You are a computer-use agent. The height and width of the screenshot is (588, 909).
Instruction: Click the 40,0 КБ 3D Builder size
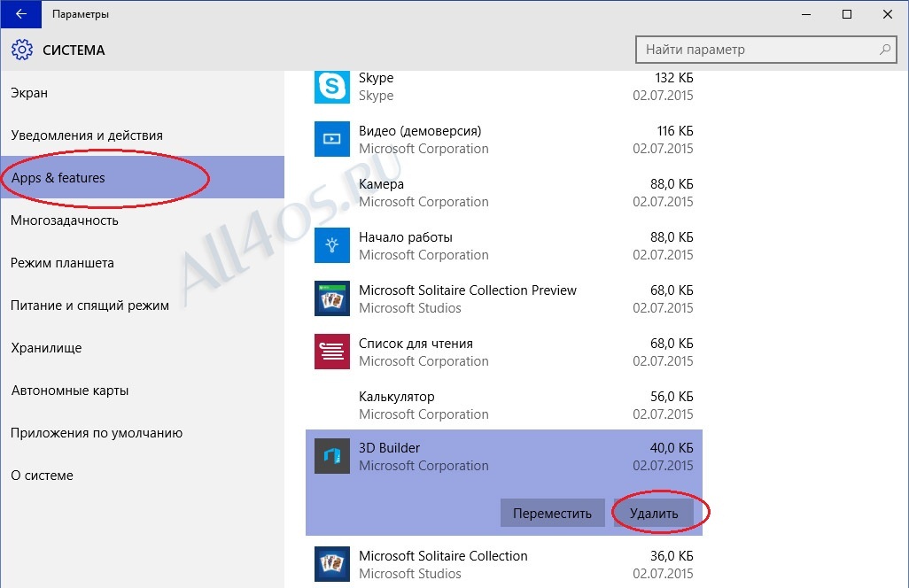click(672, 448)
